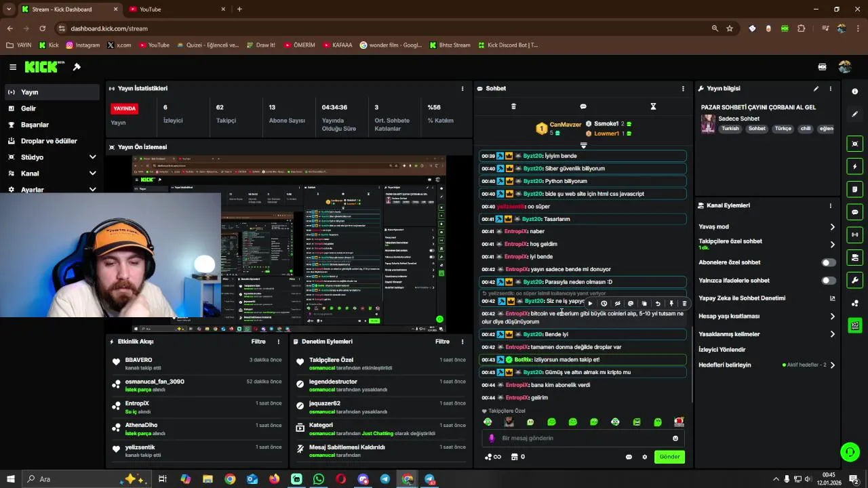Open the green headset support bubble

pos(850,451)
